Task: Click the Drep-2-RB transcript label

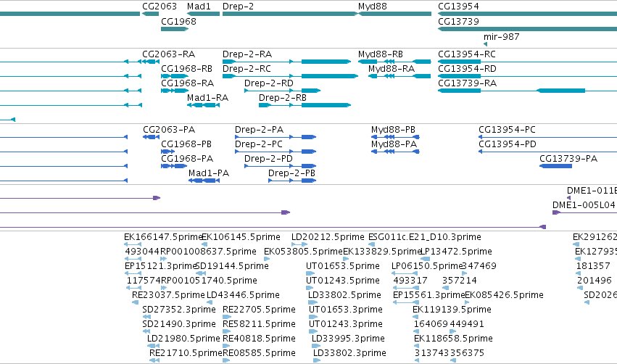Action: [283, 98]
